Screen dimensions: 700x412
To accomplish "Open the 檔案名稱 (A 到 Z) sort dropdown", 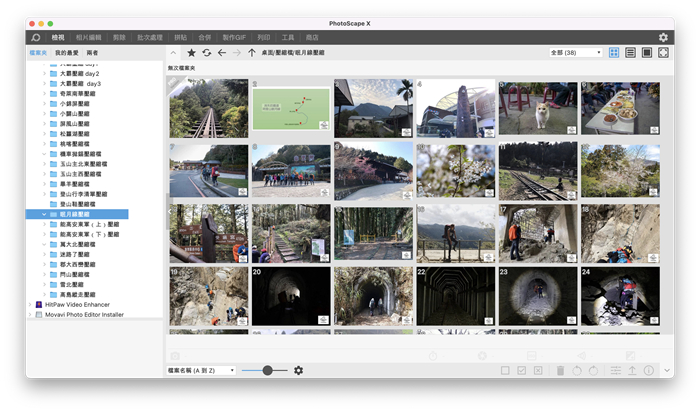I will (x=201, y=371).
